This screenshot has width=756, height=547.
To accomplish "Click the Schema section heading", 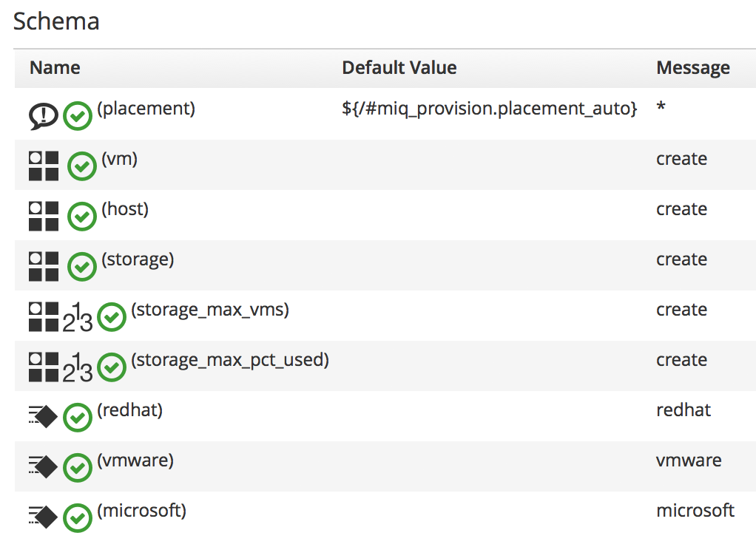I will (56, 21).
